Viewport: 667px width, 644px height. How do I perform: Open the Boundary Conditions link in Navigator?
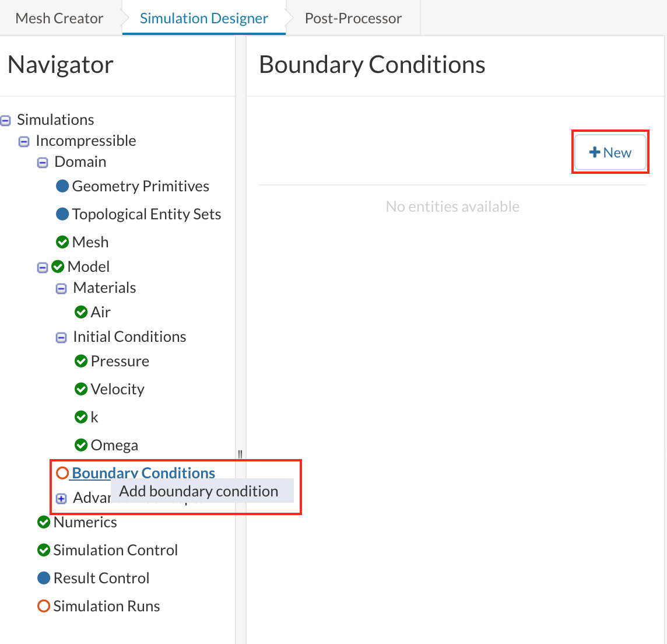[143, 473]
